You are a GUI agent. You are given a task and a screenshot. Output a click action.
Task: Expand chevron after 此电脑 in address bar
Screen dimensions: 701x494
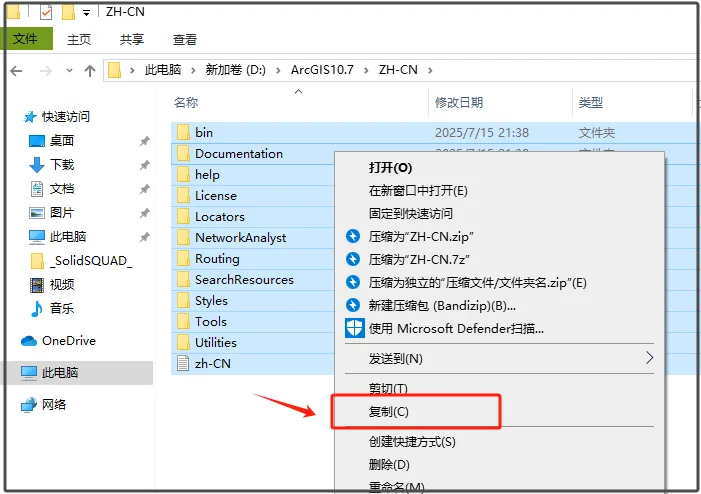pyautogui.click(x=193, y=71)
